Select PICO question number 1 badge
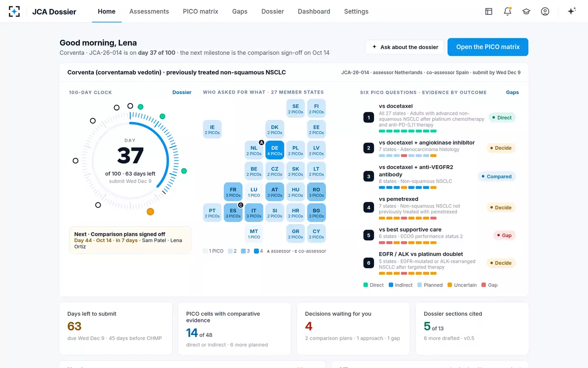 [369, 118]
